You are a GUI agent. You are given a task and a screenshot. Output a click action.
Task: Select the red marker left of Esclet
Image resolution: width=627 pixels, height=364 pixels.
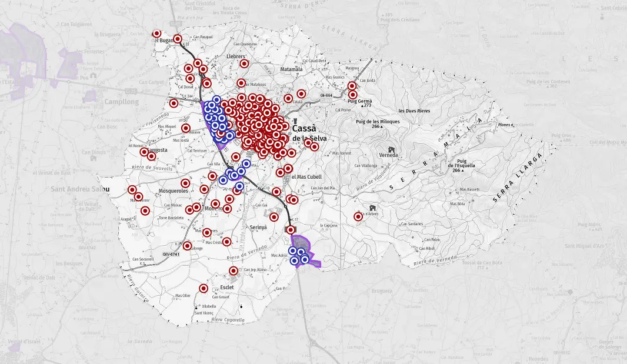(204, 288)
